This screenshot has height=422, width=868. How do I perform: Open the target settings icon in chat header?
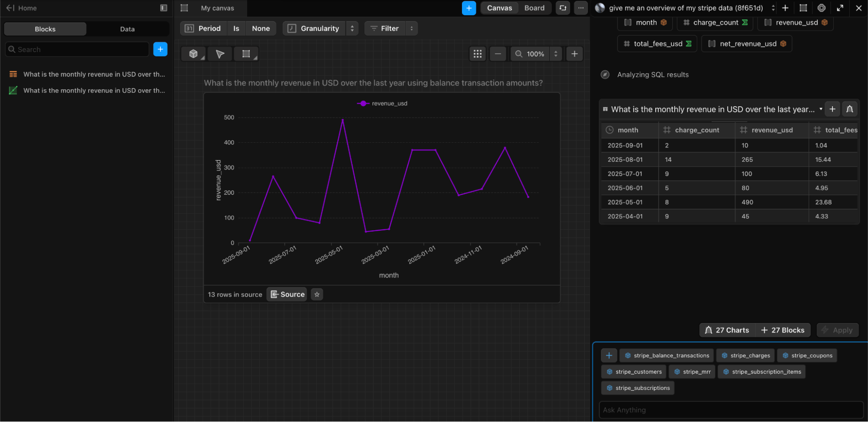(822, 8)
